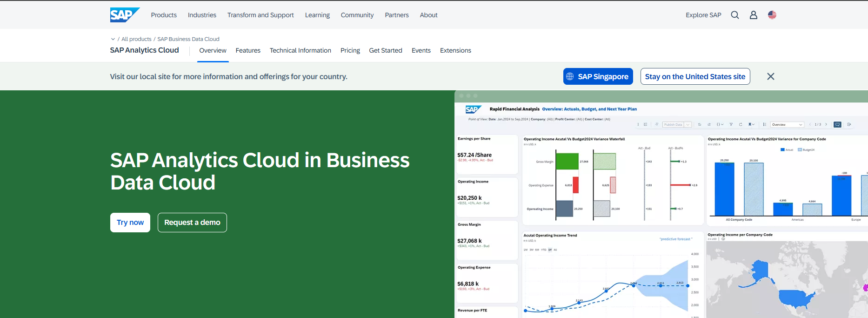Expand the breadcrumb chevron before All products

[113, 39]
